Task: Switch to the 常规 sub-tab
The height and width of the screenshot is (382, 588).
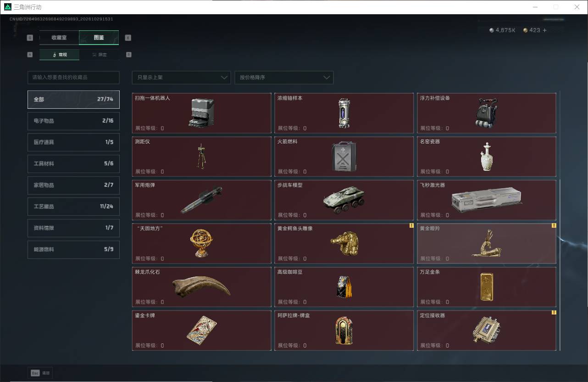Action: pos(59,55)
